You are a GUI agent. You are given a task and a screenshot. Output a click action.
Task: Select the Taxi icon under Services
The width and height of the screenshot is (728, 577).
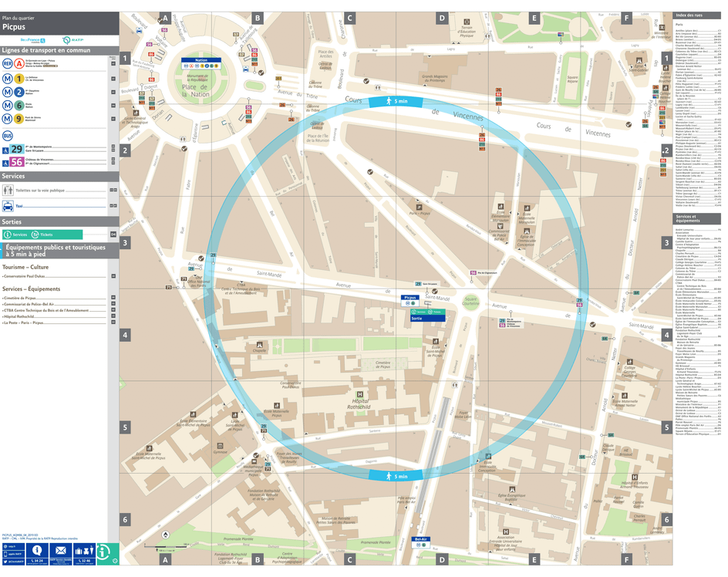click(x=8, y=205)
